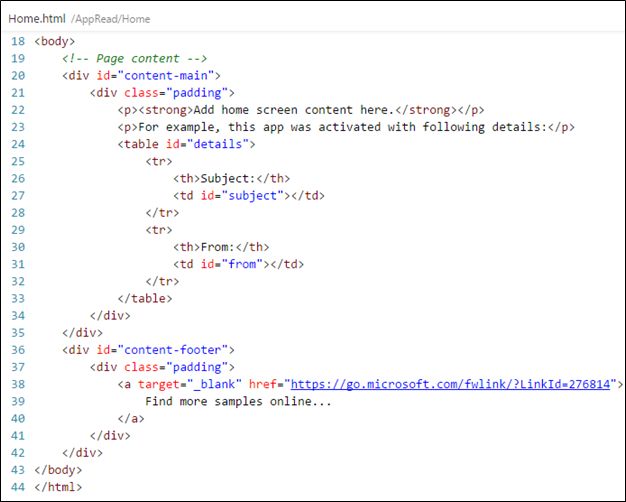Click line number 18 in gutter
This screenshot has width=626, height=502.
pyautogui.click(x=18, y=41)
